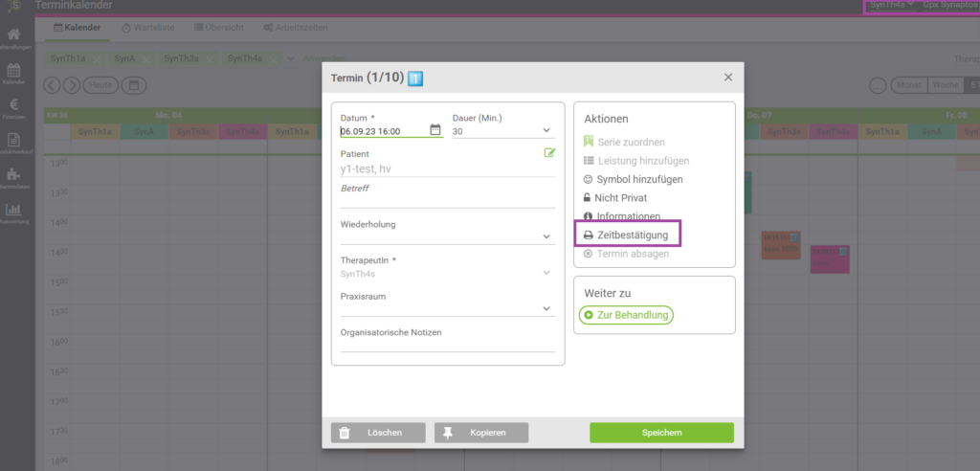980x471 pixels.
Task: Open the Datum calendar picker icon
Action: coord(435,130)
